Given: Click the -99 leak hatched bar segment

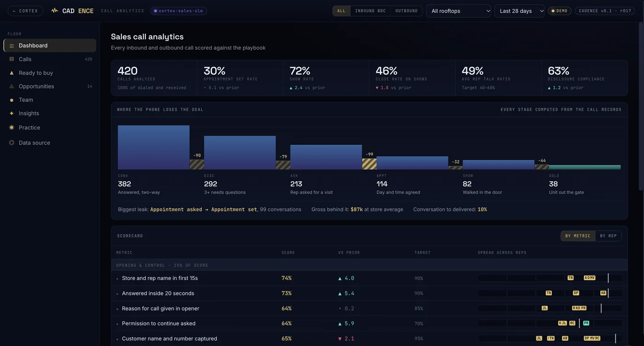Looking at the screenshot, I should coord(369,164).
